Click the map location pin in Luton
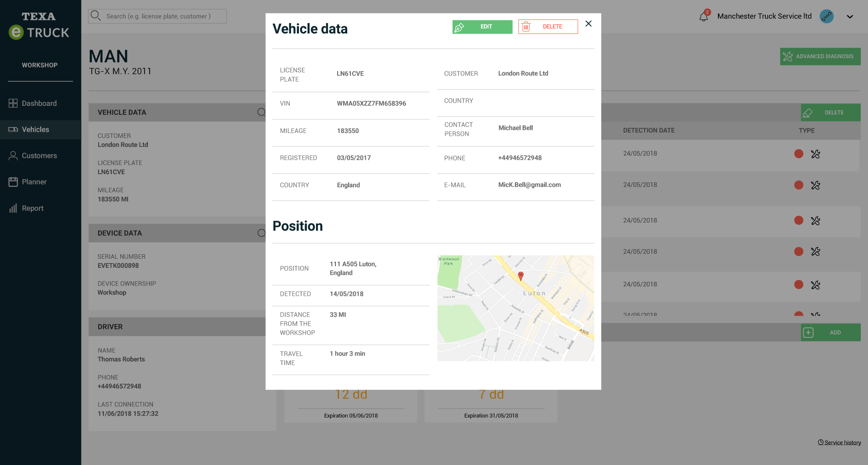This screenshot has height=465, width=868. 521,276
